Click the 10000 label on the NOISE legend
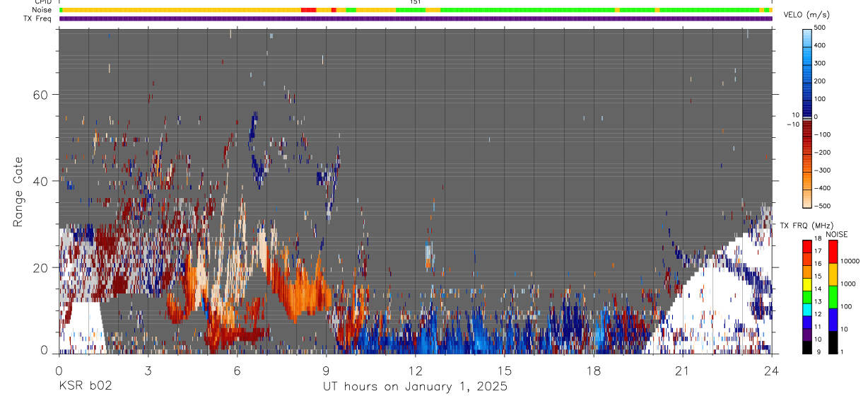This screenshot has width=868, height=401. [x=850, y=261]
